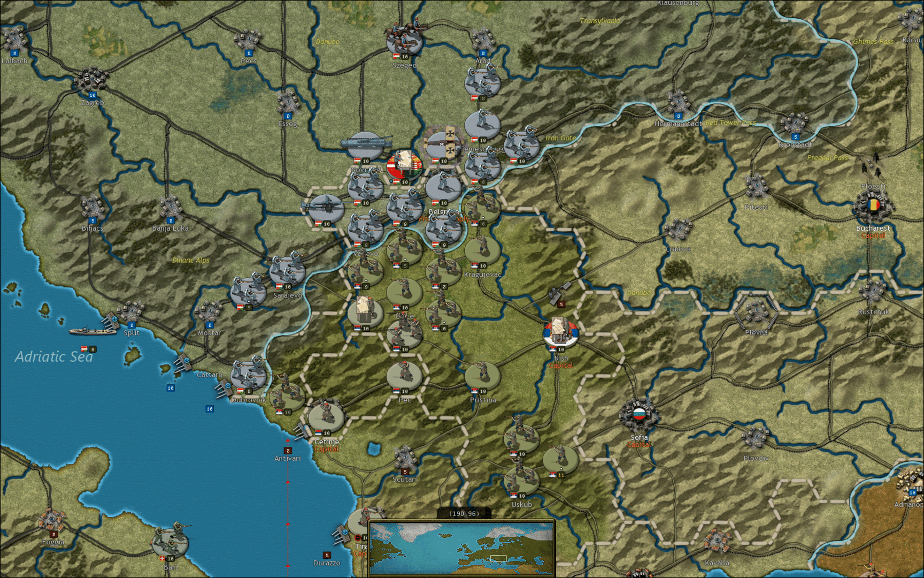Select the infantry unit at Kragujevac
924x578 pixels.
click(483, 249)
